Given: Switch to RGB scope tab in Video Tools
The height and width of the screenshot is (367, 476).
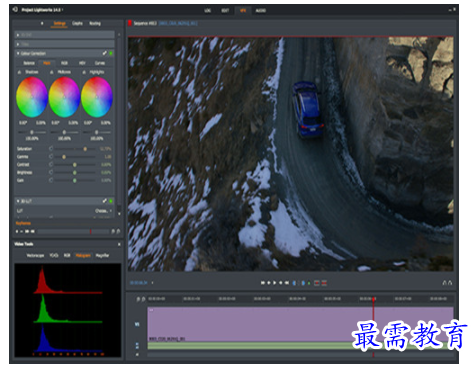Looking at the screenshot, I should [67, 256].
